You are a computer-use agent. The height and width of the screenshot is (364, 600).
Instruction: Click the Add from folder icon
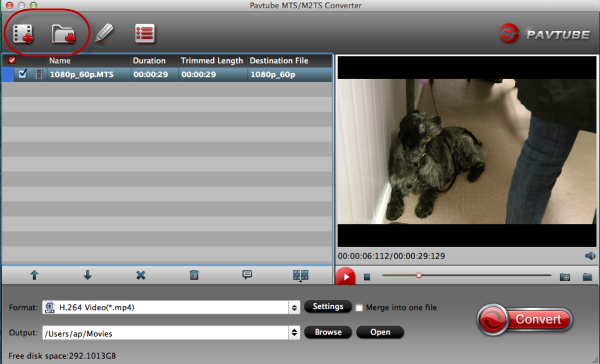tap(64, 34)
